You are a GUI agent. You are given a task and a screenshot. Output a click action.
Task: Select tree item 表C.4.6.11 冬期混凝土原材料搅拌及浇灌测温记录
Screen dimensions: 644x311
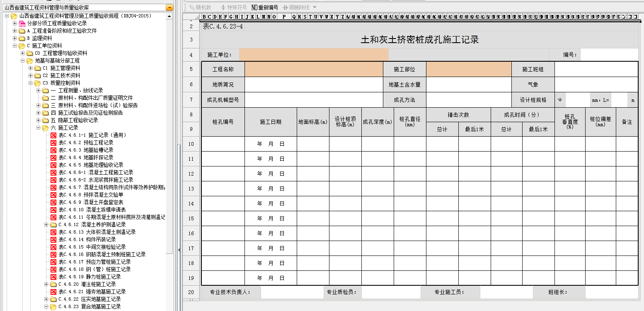111,217
